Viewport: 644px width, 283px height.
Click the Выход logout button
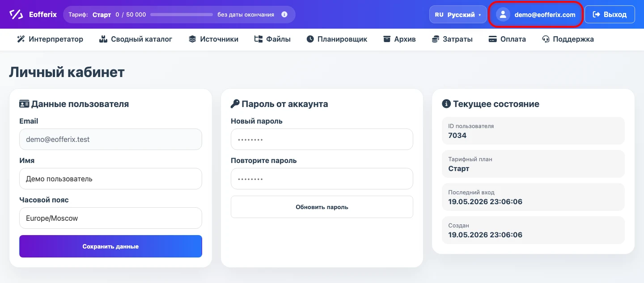tap(610, 14)
